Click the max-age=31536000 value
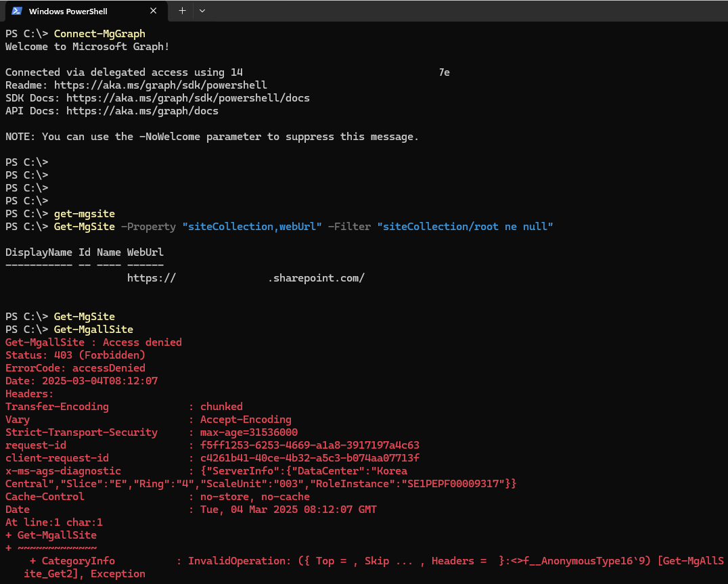This screenshot has height=584, width=728. coord(249,432)
